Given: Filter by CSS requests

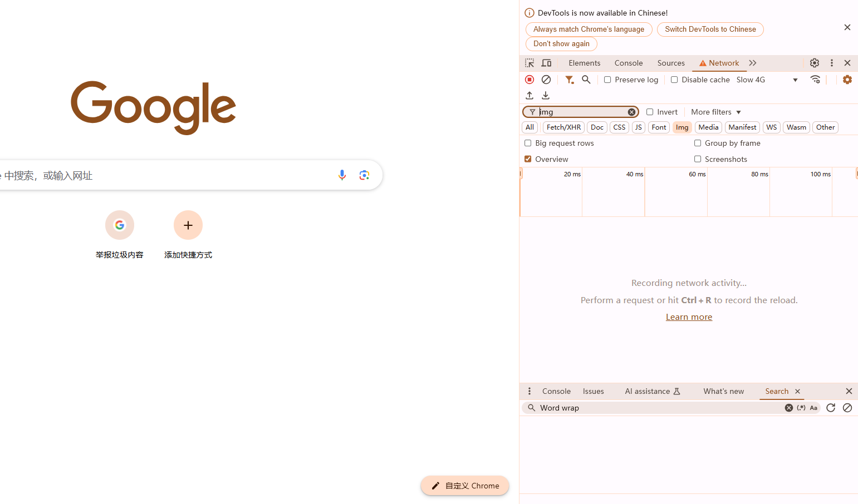Looking at the screenshot, I should pos(619,127).
